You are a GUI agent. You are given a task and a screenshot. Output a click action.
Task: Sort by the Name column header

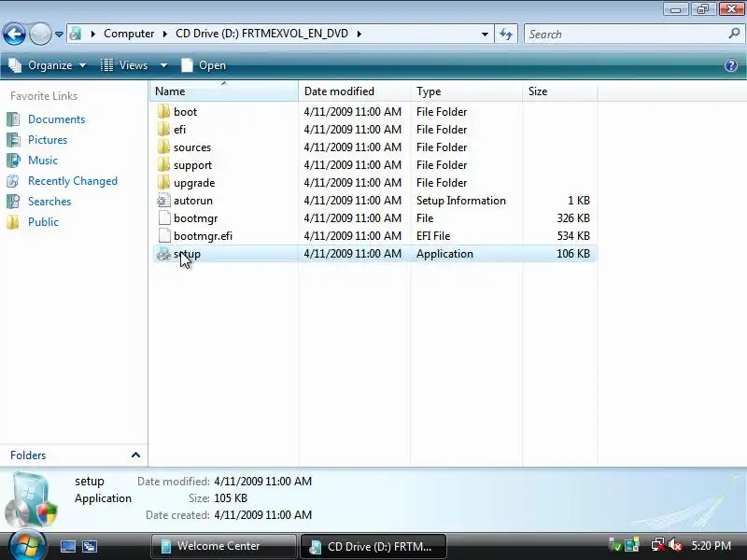tap(224, 91)
